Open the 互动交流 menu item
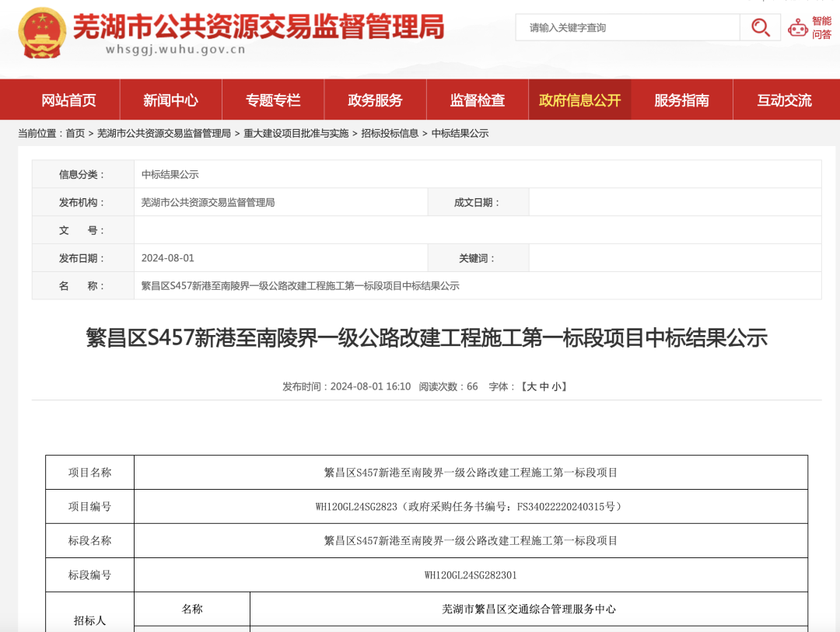 click(x=784, y=100)
